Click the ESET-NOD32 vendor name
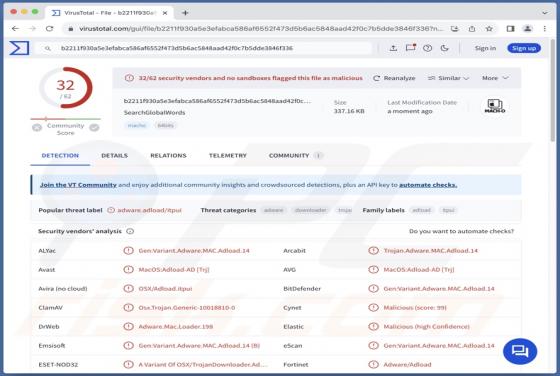Viewport: 560px width, 376px height. click(58, 365)
